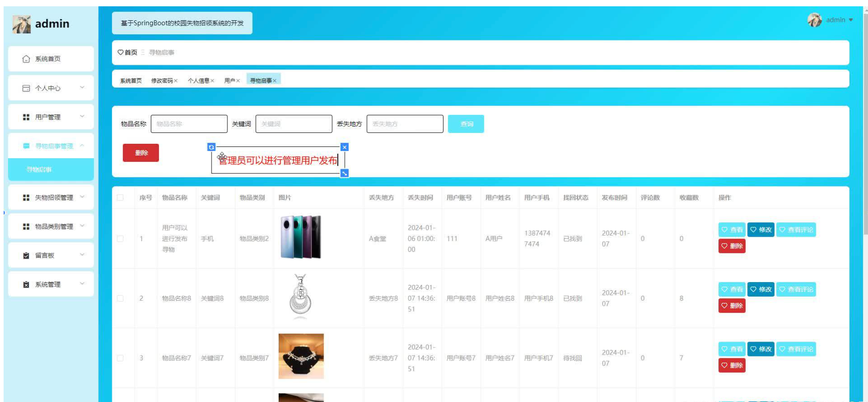Viewport: 868px width, 402px height.
Task: Click the admin avatar in the sidebar header
Action: [22, 24]
